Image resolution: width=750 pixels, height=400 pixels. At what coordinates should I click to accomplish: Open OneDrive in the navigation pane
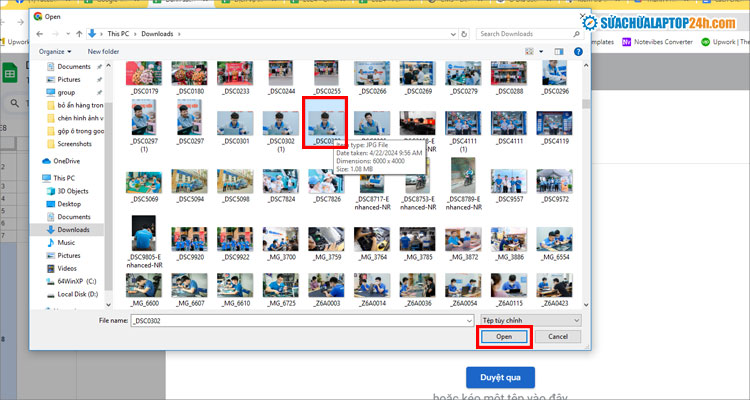coord(66,160)
